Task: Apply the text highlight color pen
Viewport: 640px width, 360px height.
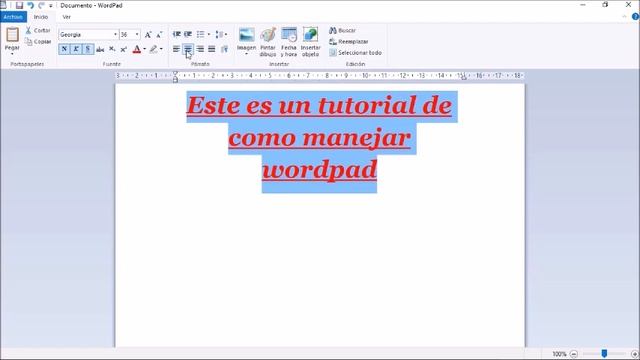Action: 153,49
